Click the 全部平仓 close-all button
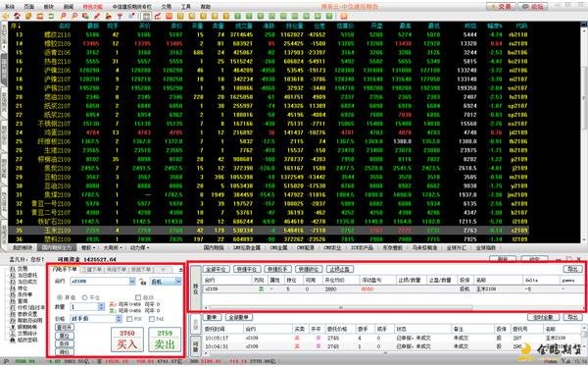 pos(216,269)
